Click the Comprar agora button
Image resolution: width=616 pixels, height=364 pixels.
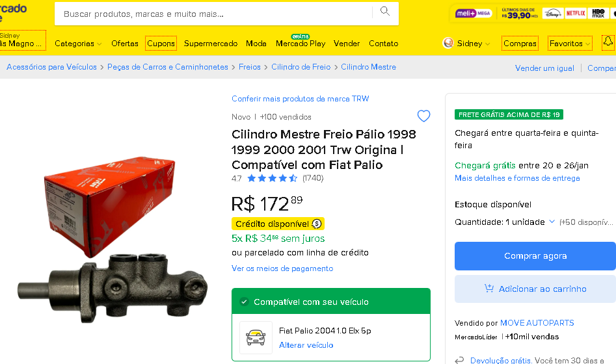[x=535, y=256]
